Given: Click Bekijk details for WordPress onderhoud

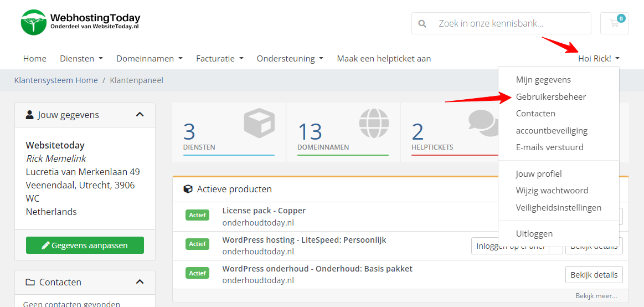Looking at the screenshot, I should coord(594,274).
